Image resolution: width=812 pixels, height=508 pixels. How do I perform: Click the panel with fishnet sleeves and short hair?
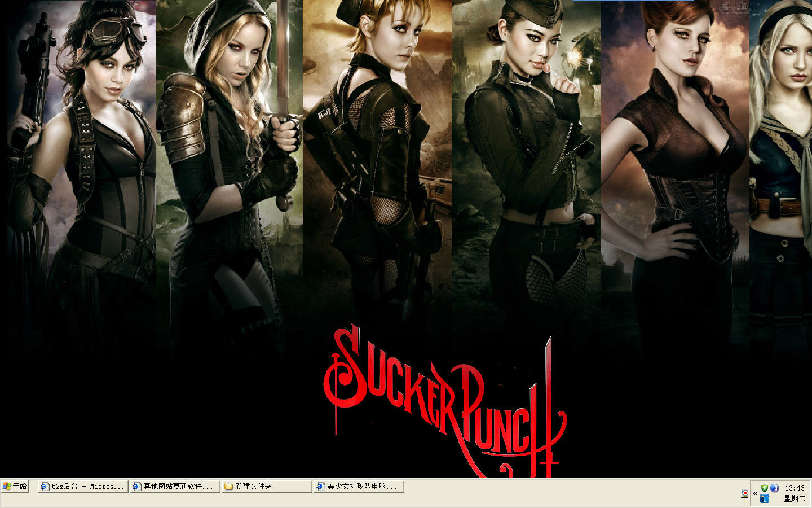[x=377, y=169]
